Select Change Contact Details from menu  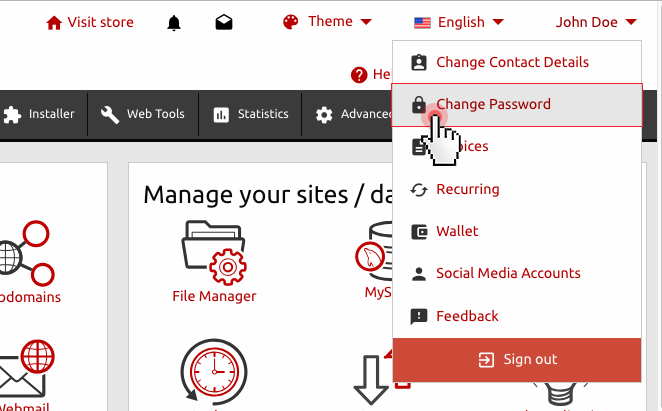click(x=512, y=62)
